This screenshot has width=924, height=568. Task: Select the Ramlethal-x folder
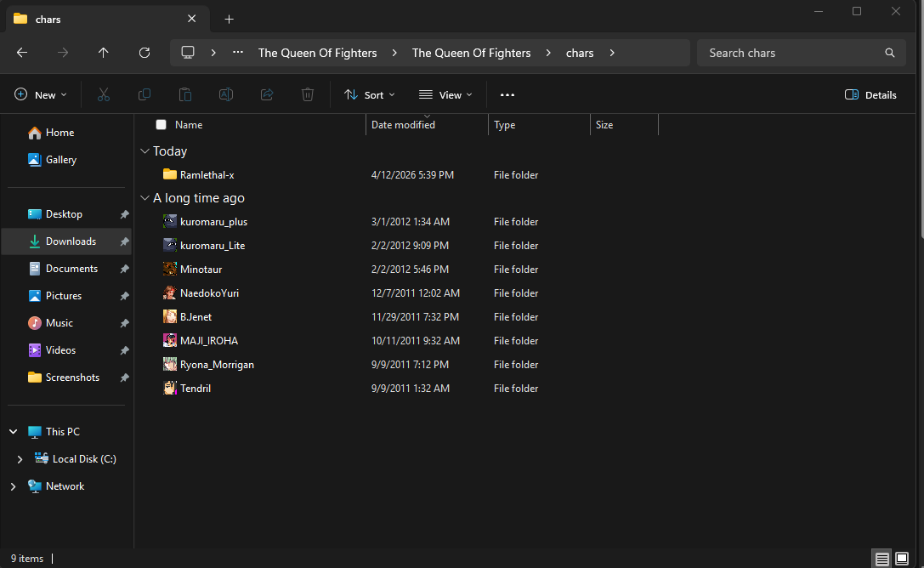pos(207,174)
